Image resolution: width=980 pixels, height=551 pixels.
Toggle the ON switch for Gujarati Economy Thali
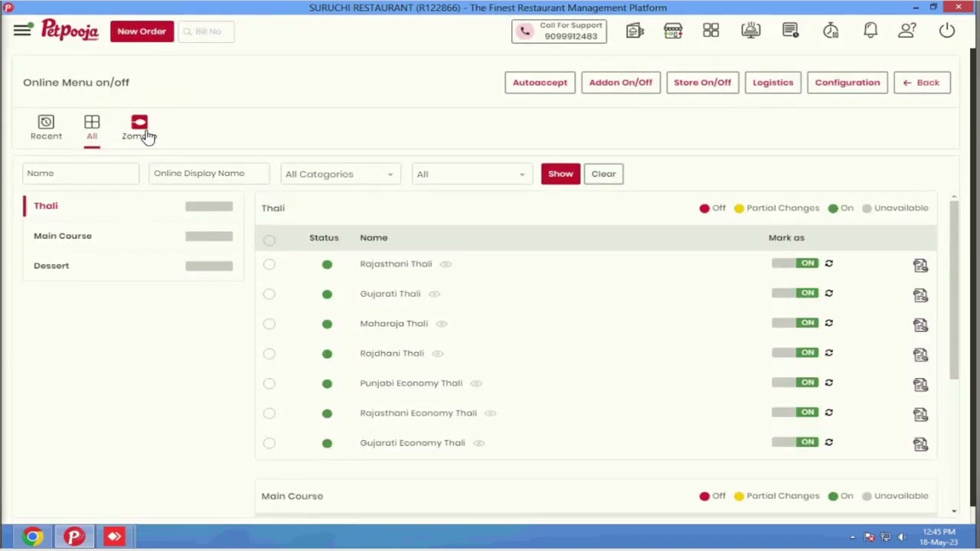coord(795,442)
